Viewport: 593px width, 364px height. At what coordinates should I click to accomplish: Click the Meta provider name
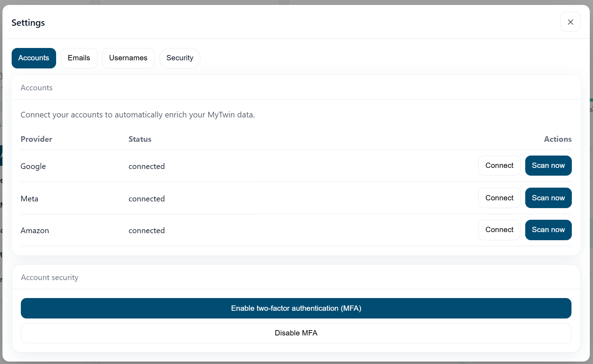[30, 199]
